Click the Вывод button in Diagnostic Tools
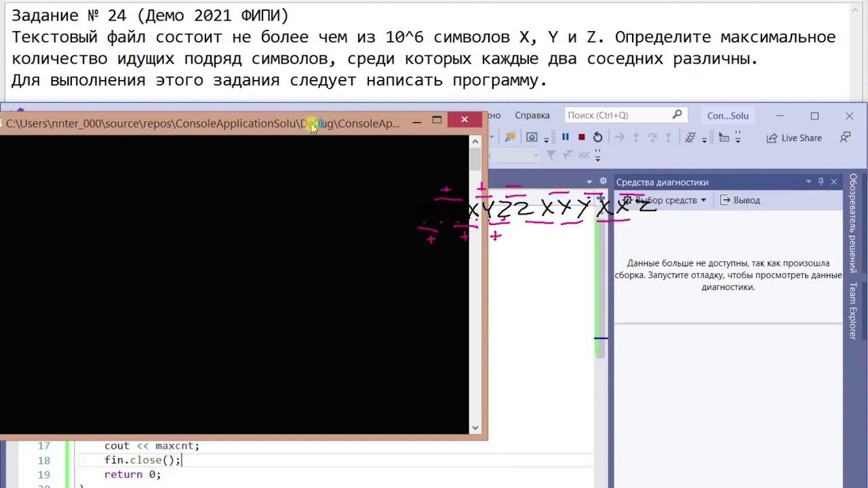This screenshot has width=868, height=488. coord(740,200)
